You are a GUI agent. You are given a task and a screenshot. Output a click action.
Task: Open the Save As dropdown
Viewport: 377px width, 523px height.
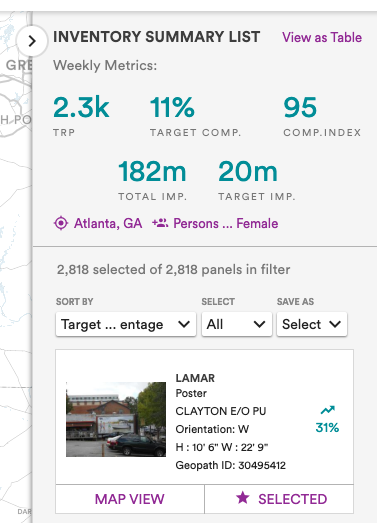click(312, 324)
